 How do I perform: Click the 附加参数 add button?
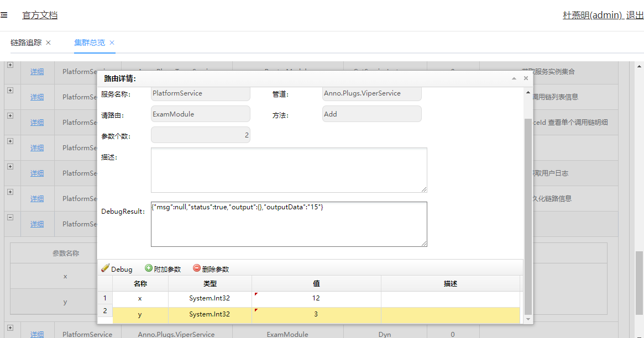(163, 268)
